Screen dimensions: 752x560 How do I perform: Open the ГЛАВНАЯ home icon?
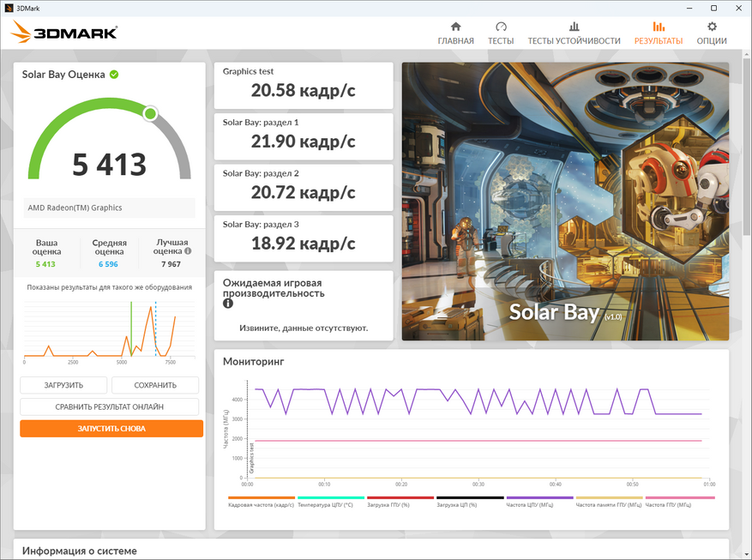tap(455, 27)
